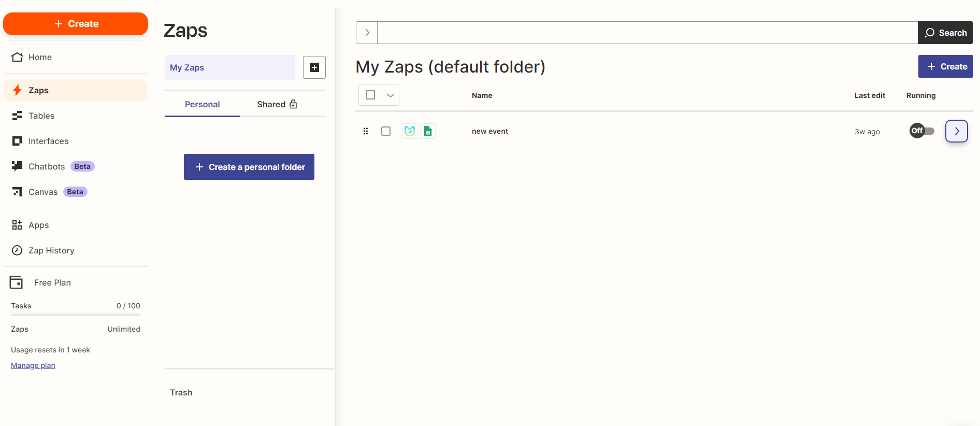Viewport: 980px width, 426px height.
Task: Switch to the Shared tab
Action: pos(277,104)
